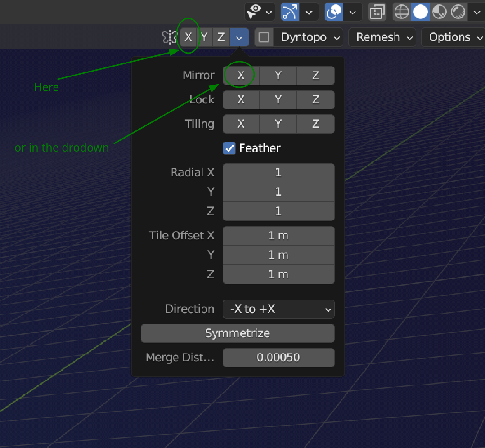485x448 pixels.
Task: Click the Merge Distance value field
Action: [278, 358]
